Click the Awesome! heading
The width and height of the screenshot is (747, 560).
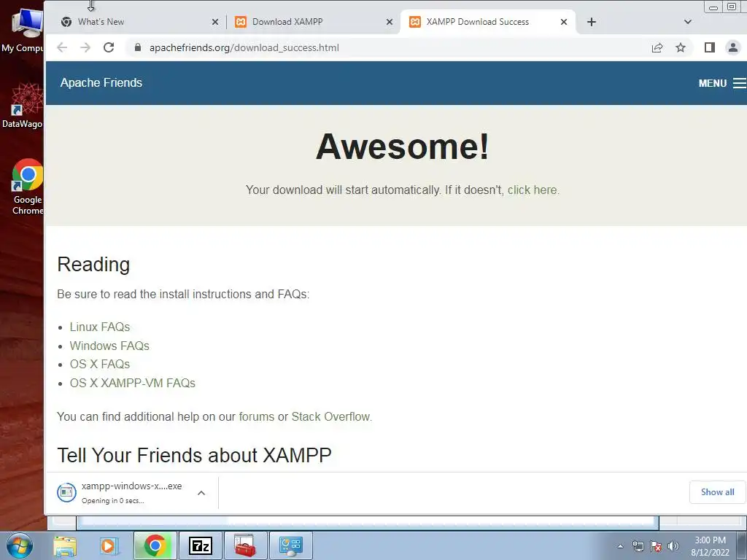pyautogui.click(x=403, y=146)
